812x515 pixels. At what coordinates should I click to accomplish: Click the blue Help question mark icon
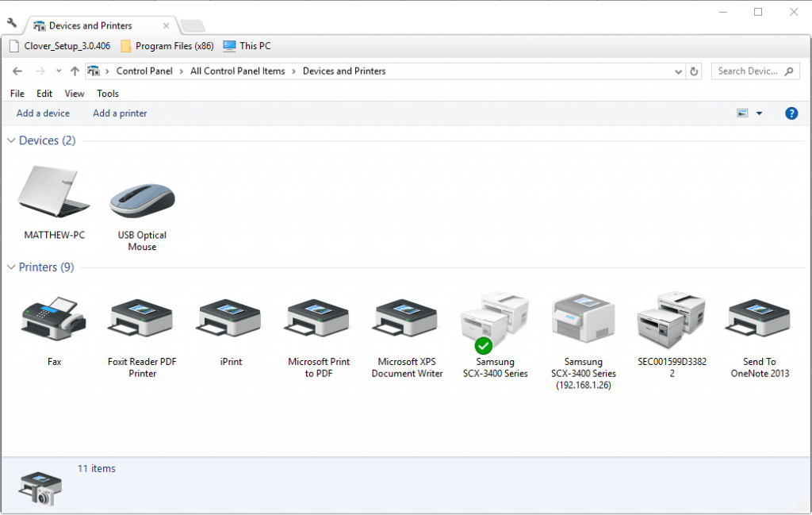(791, 113)
